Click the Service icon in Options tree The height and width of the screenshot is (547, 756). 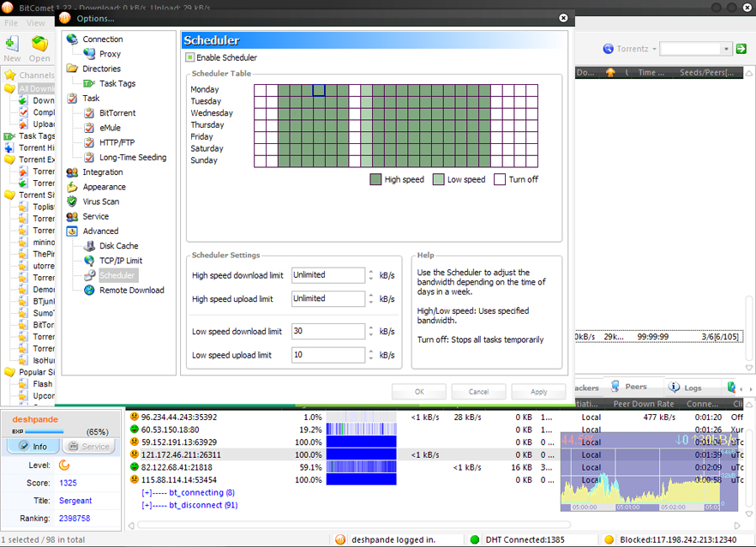pyautogui.click(x=72, y=217)
